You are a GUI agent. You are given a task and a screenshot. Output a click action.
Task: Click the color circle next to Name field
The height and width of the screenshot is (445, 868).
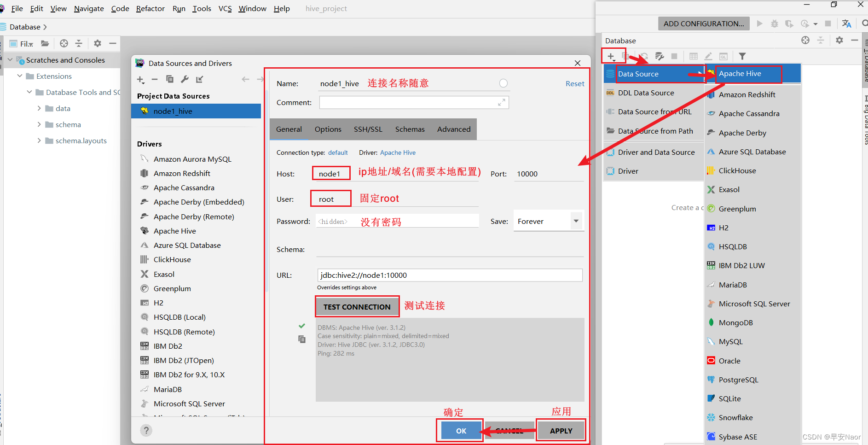click(x=503, y=83)
